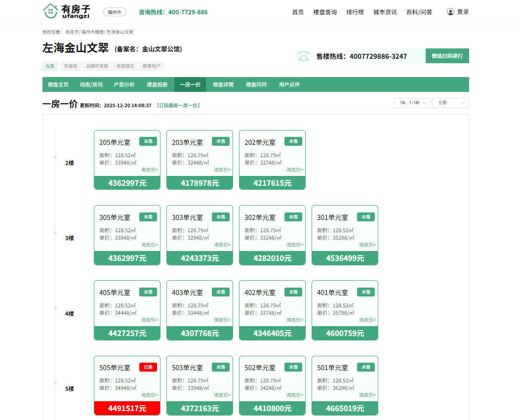The width and height of the screenshot is (520, 420).
Task: Open the 楼盘相册 tab
Action: 157,84
